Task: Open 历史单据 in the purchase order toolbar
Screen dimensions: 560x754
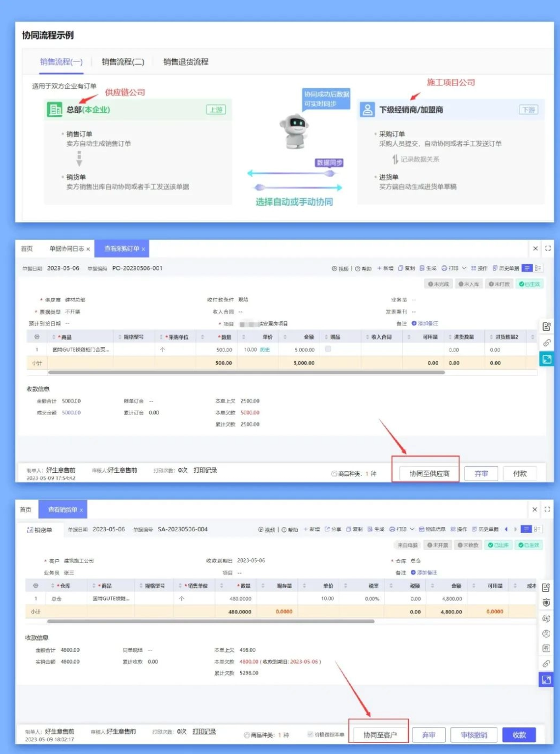Action: [x=506, y=269]
